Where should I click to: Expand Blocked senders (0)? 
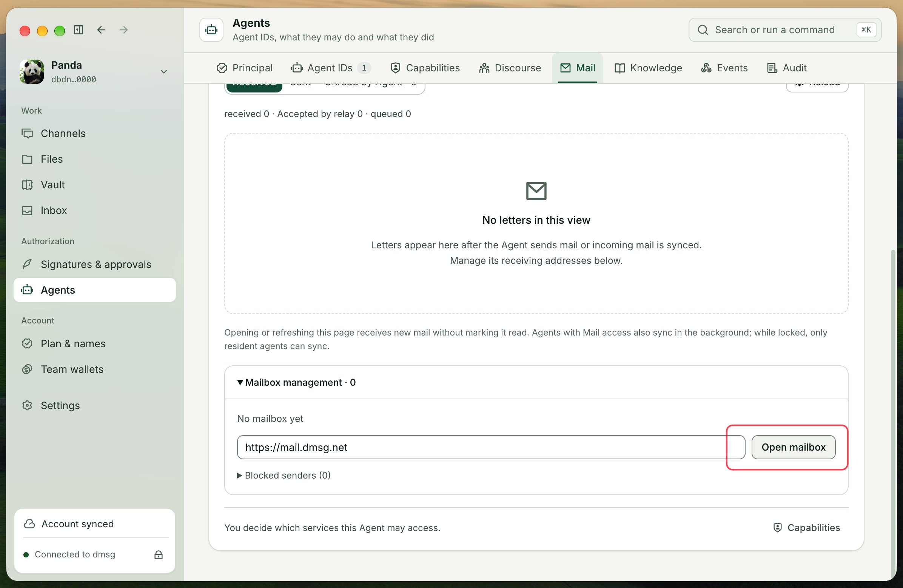(284, 475)
